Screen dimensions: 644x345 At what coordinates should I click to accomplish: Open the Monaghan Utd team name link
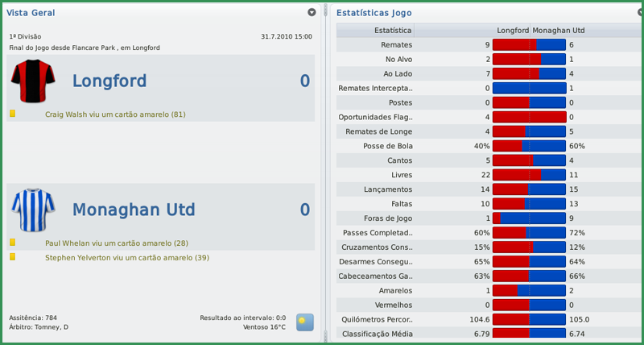click(x=134, y=210)
